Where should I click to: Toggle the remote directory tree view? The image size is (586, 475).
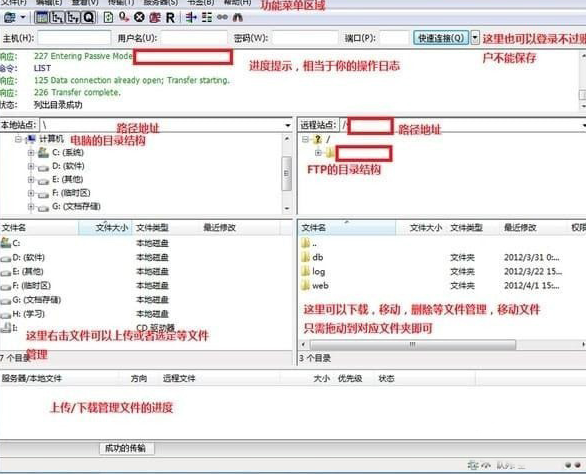73,18
